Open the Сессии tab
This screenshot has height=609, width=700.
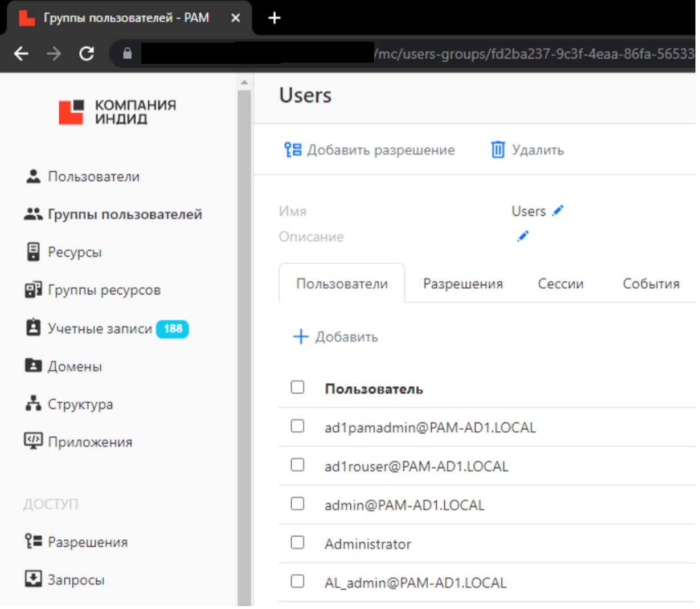tap(560, 284)
